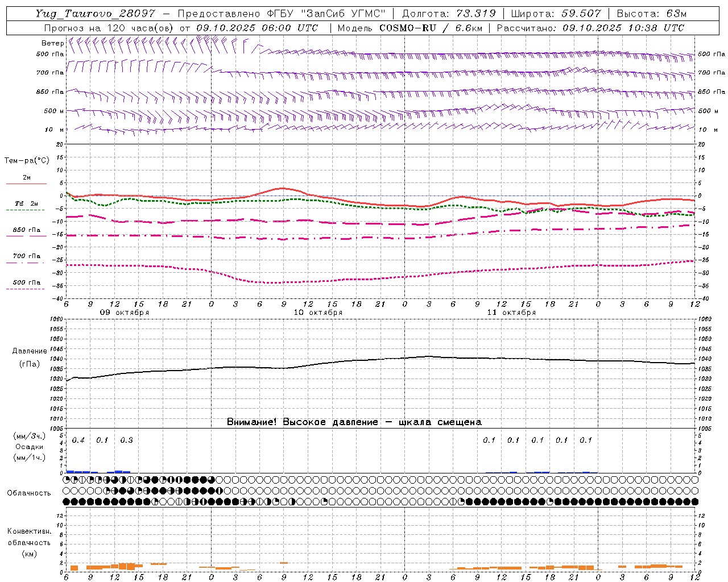The height and width of the screenshot is (582, 728).
Task: Click the 0.3 precipitation value
Action: pos(126,440)
